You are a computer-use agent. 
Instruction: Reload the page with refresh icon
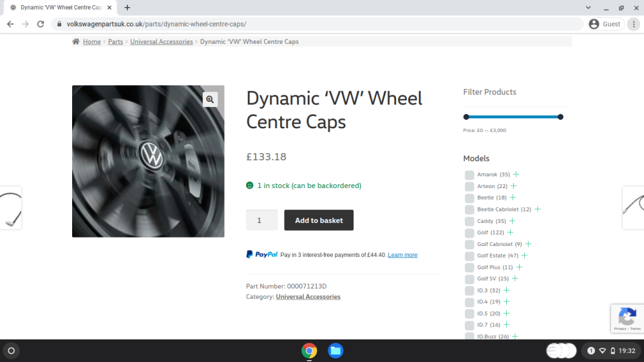pos(40,24)
